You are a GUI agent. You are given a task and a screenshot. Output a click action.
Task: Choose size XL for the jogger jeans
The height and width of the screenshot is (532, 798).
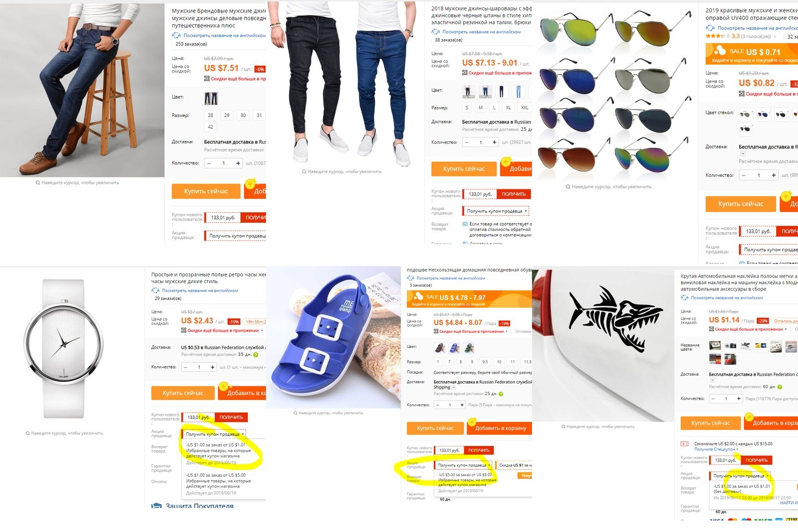(508, 107)
